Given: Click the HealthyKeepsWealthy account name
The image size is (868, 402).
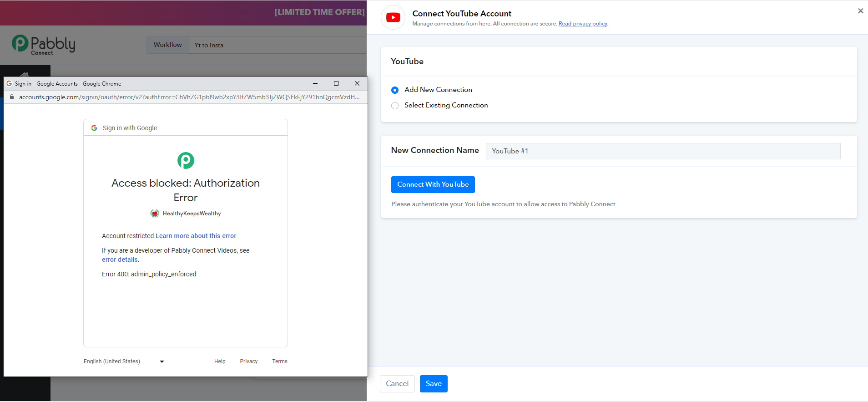Looking at the screenshot, I should tap(192, 214).
